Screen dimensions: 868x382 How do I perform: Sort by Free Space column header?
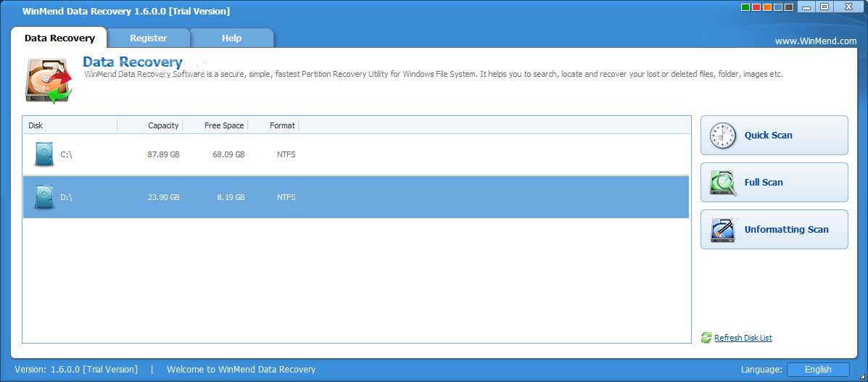click(x=216, y=125)
